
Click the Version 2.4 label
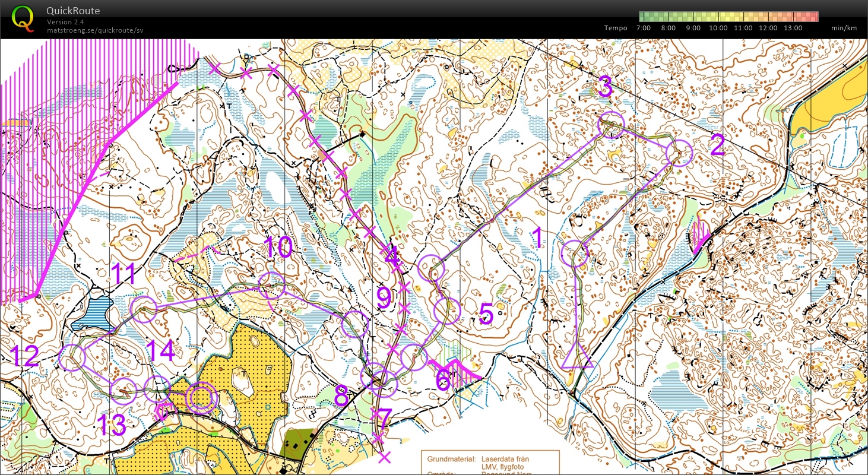pyautogui.click(x=64, y=22)
